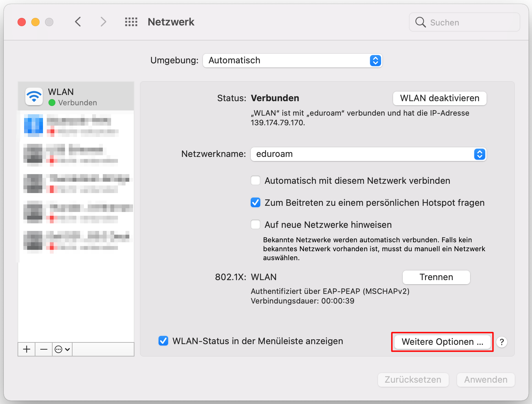Open the Umgebung dropdown
This screenshot has height=404, width=532.
292,61
